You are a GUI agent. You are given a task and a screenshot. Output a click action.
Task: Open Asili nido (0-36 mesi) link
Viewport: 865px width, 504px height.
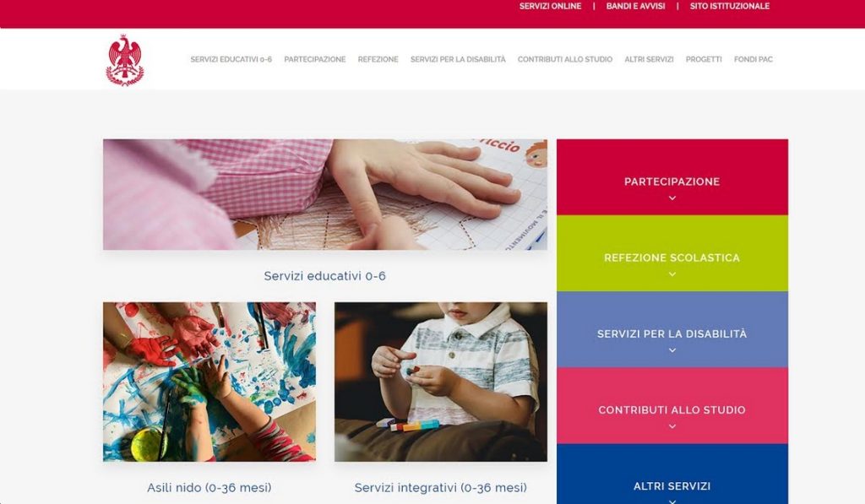[209, 487]
